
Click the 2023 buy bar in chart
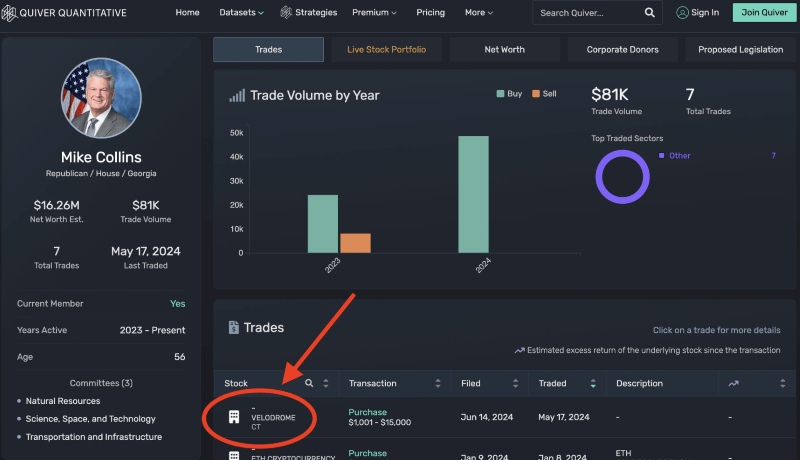[322, 224]
